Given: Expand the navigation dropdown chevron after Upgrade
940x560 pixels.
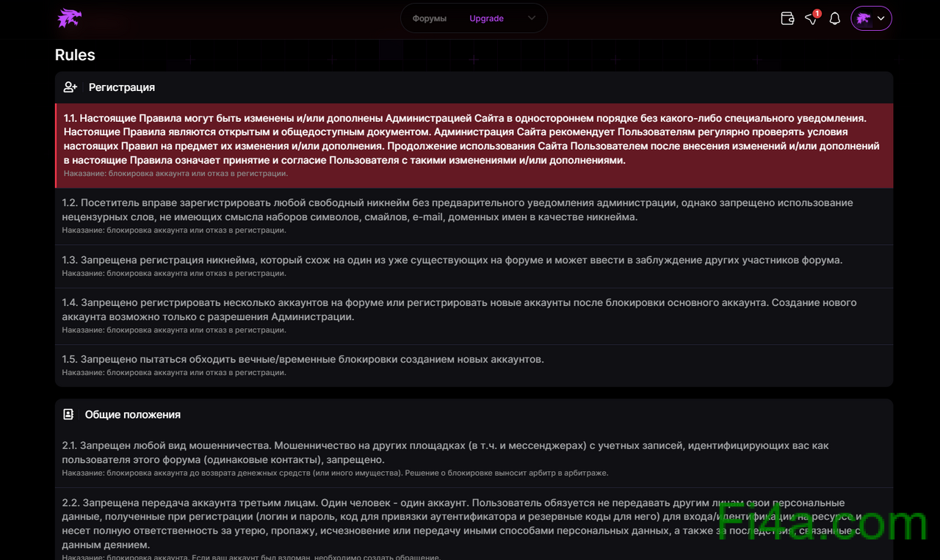Looking at the screenshot, I should pos(532,18).
